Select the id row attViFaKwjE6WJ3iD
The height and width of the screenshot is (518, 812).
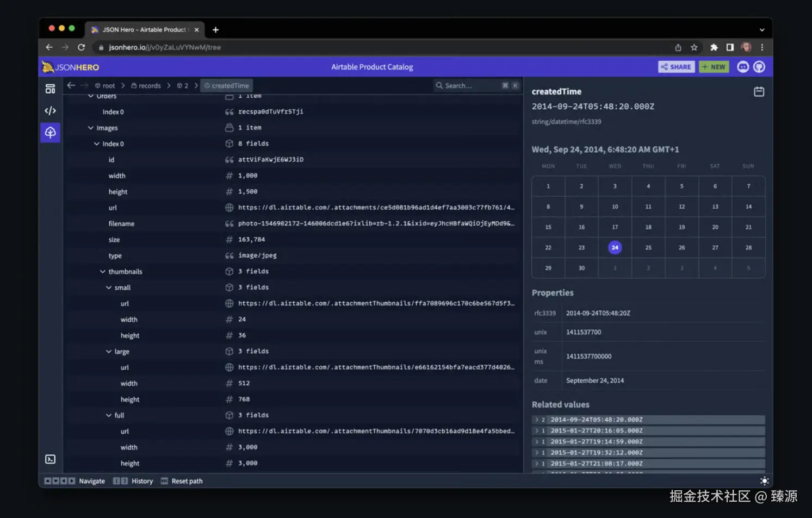click(294, 160)
